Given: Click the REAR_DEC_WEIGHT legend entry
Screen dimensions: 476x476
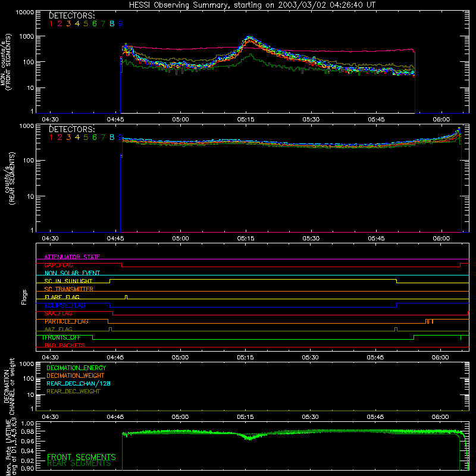Looking at the screenshot, I should (x=73, y=392).
